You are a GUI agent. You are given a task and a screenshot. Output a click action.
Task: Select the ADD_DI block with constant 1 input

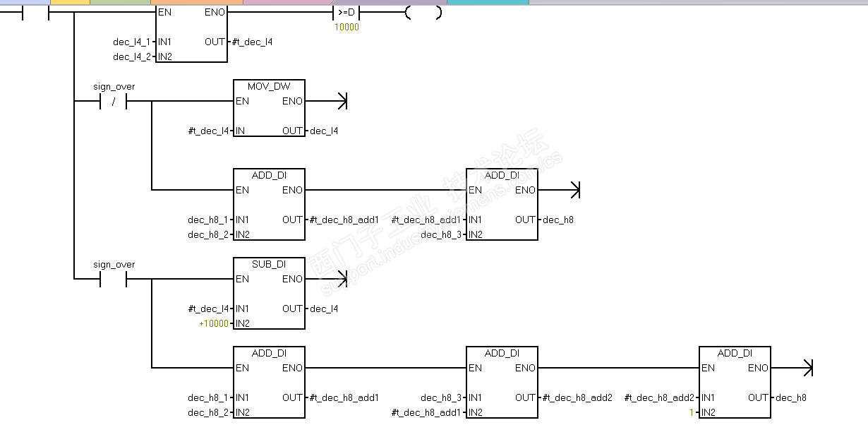coord(735,382)
